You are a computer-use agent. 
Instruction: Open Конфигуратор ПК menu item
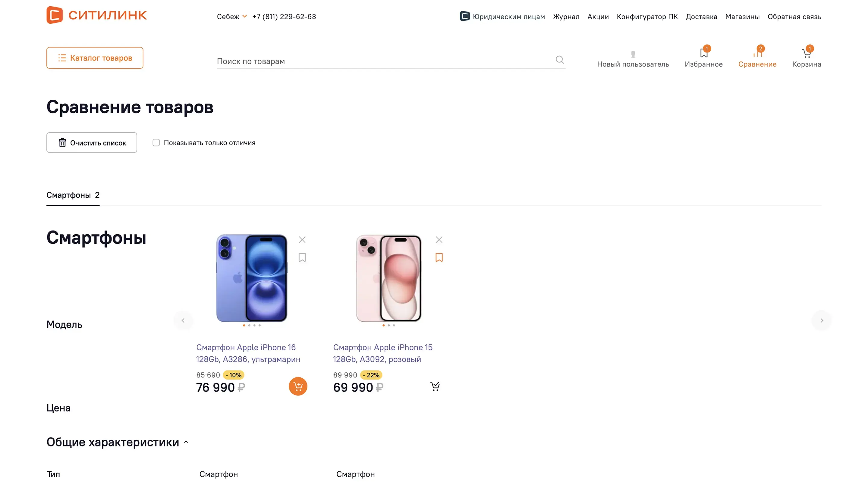tap(647, 17)
